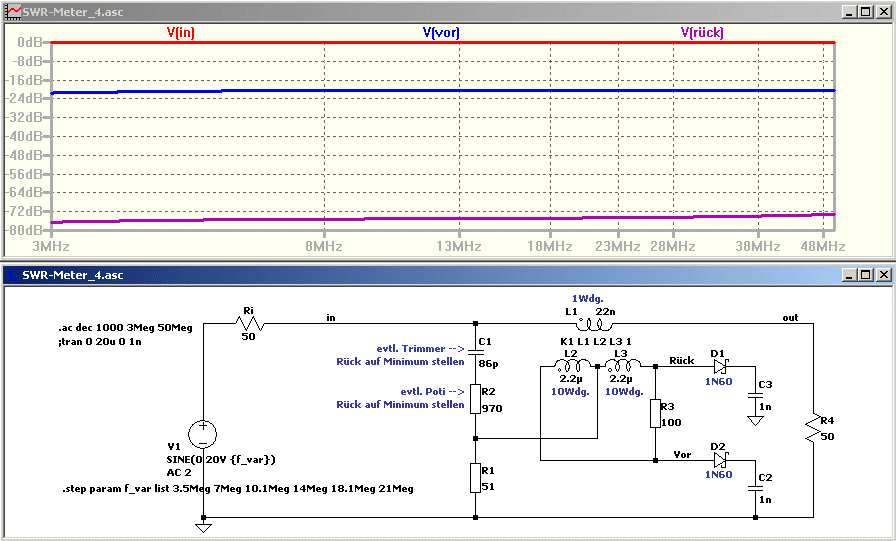
Task: Click the schematic window's title bar icon
Action: pyautogui.click(x=13, y=275)
